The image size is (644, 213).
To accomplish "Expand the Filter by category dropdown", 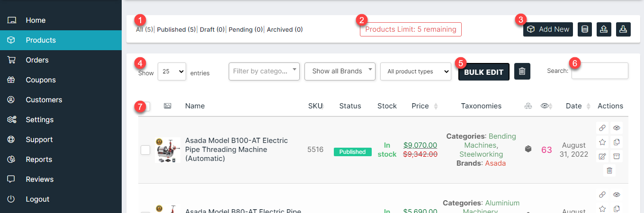I will 264,71.
